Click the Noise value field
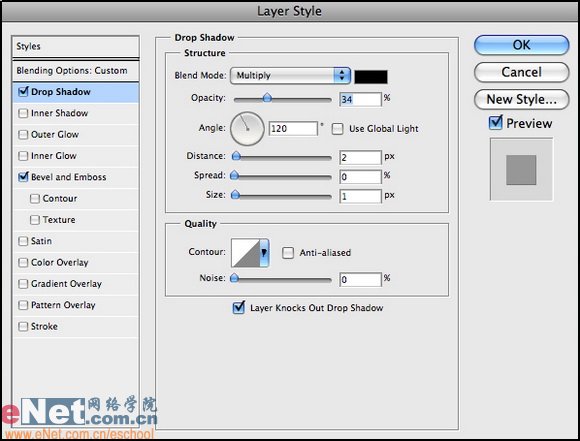Image resolution: width=580 pixels, height=441 pixels. (360, 279)
